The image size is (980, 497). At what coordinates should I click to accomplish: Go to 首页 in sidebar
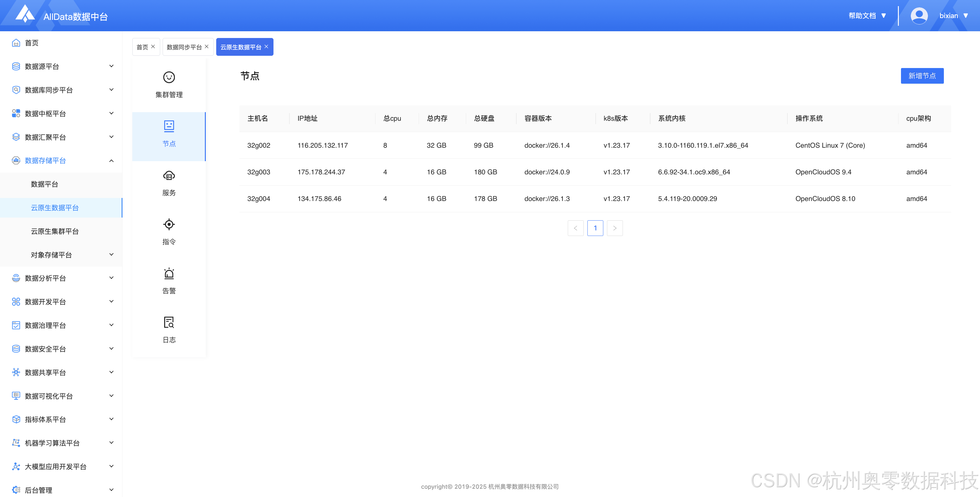[x=32, y=43]
